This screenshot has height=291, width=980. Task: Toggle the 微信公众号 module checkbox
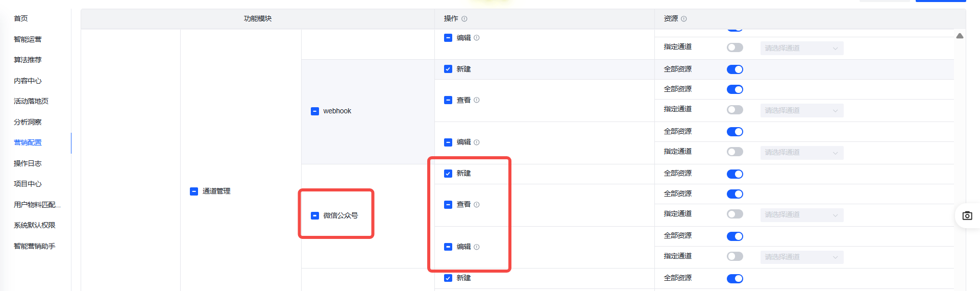pos(315,216)
